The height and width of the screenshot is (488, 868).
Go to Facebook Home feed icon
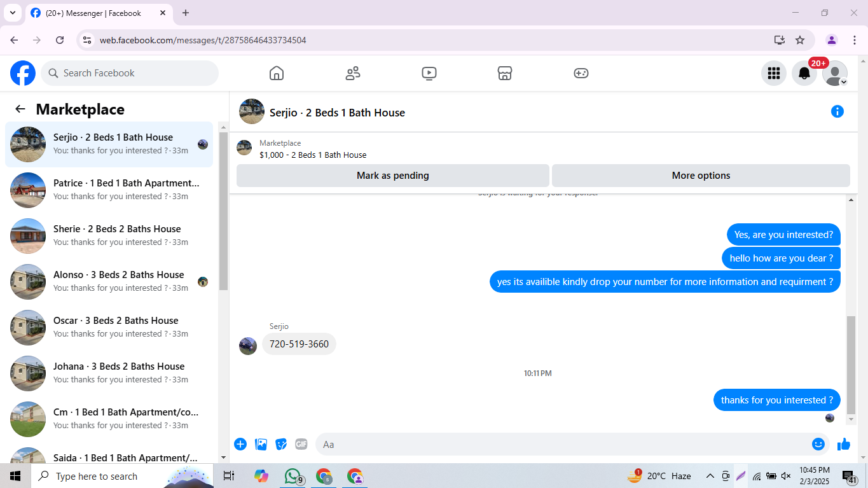tap(277, 73)
